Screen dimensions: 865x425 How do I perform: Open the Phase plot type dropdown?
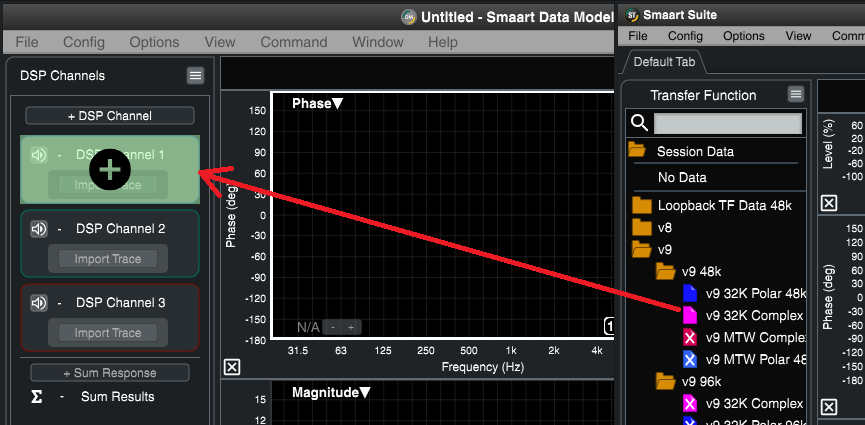pos(318,103)
